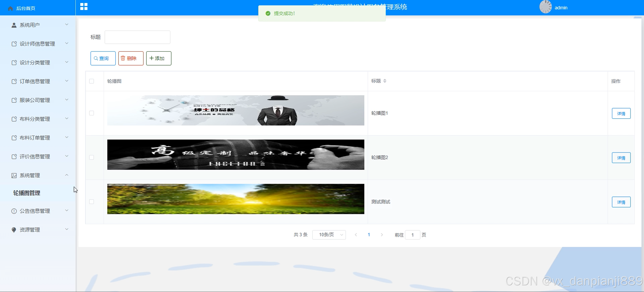The image size is (644, 292).
Task: Click the green sunrise carousel thumbnail
Action: [x=236, y=199]
